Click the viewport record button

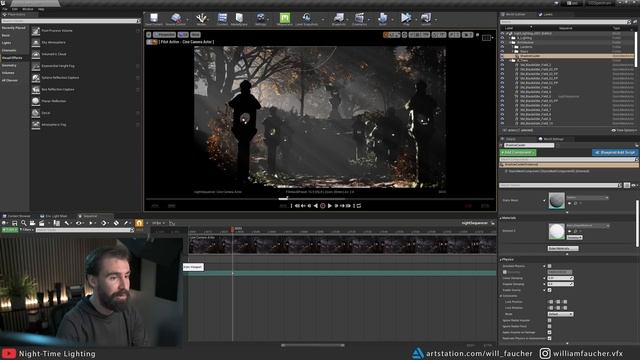click(x=322, y=206)
